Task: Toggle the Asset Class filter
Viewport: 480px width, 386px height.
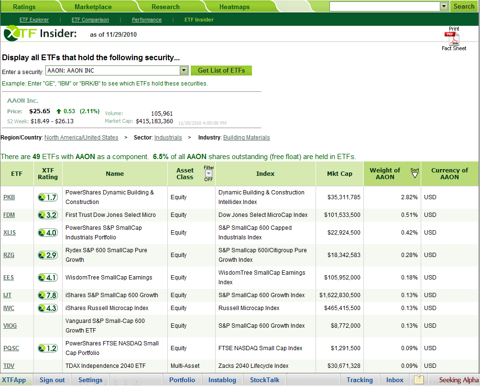Action: click(x=208, y=173)
